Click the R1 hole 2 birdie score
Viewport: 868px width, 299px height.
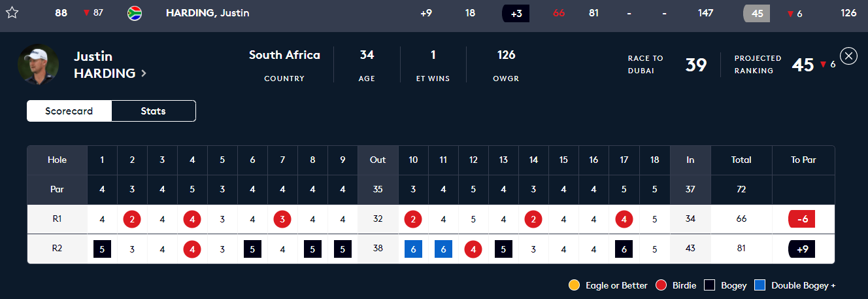point(132,219)
